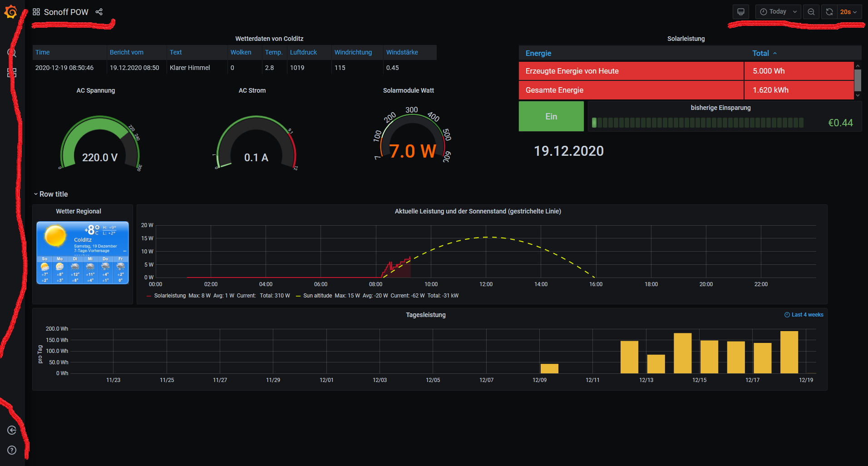
Task: Click the Sonoff POW dashboard title
Action: tap(66, 12)
